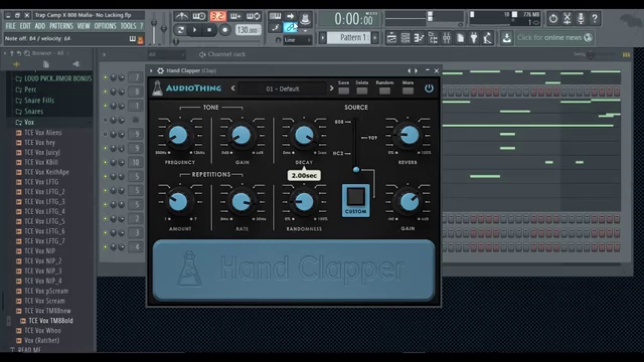Screen dimensions: 644x362
Task: Click the metronome icon in the top toolbar
Action: pos(182,16)
